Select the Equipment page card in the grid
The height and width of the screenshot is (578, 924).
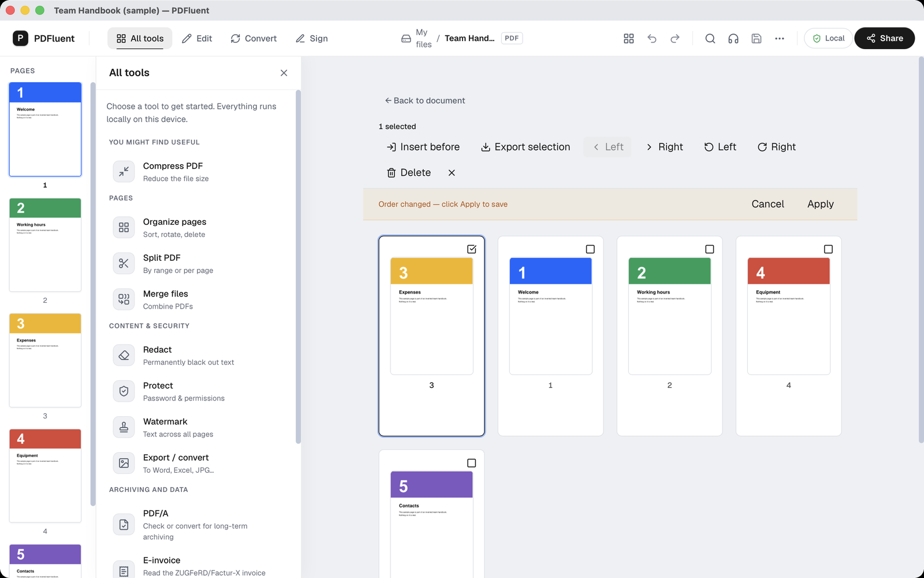[788, 336]
